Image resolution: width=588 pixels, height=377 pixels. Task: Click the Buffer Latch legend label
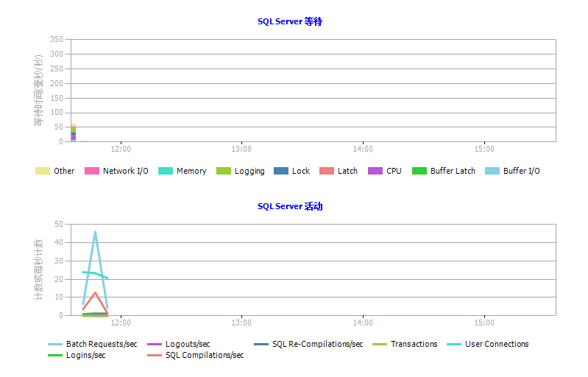453,171
